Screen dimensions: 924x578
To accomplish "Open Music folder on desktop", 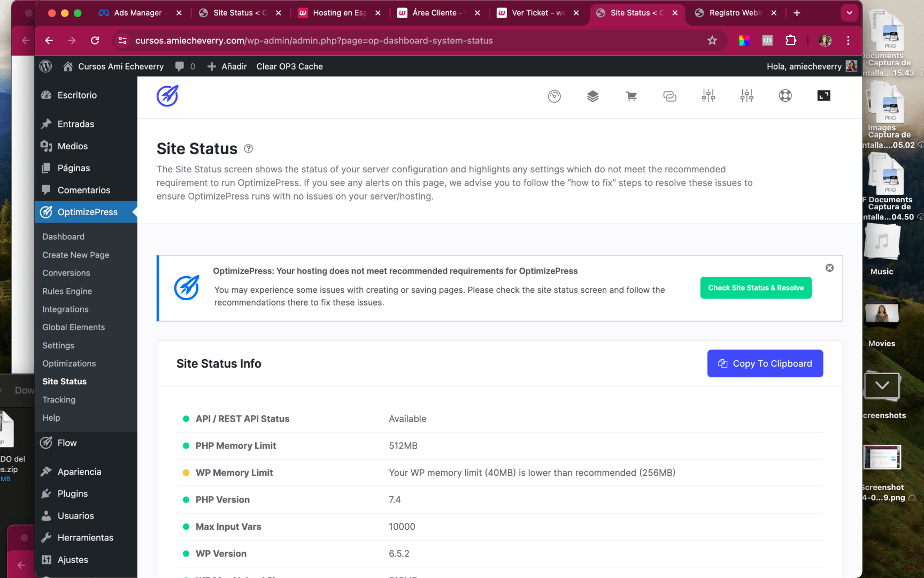I will pyautogui.click(x=881, y=250).
